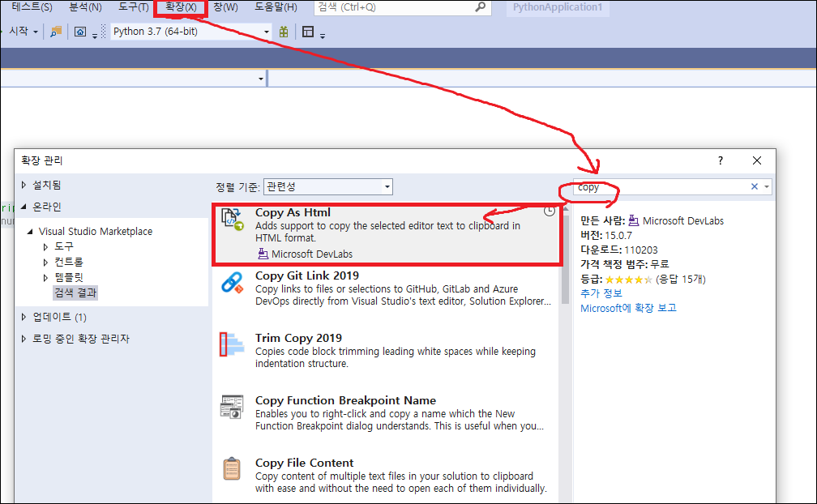Open the 분석(N) menu
This screenshot has height=504, width=817.
(85, 7)
